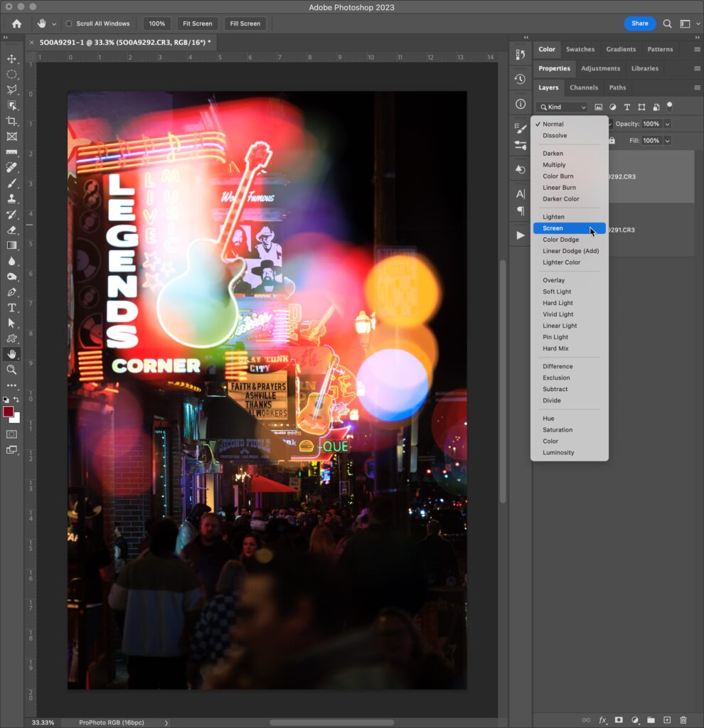
Task: Select the History Brush tool
Action: click(11, 215)
